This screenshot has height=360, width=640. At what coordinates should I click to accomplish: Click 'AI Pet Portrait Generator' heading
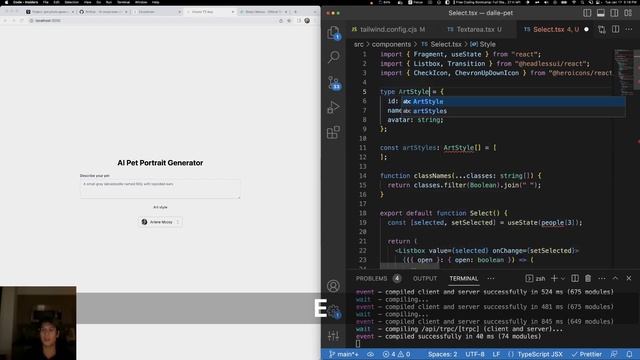coord(160,162)
